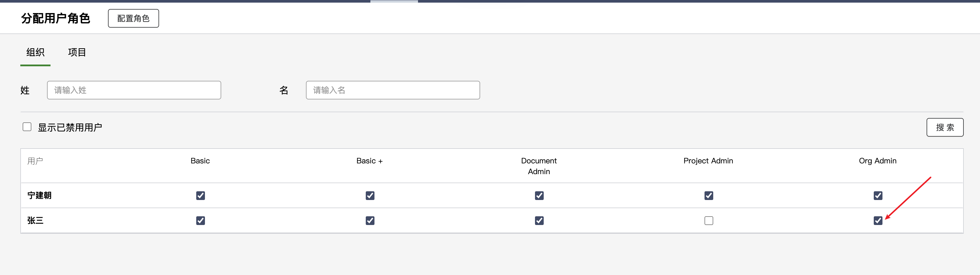This screenshot has width=980, height=275.
Task: Uncheck Org Admin role for 宁建朝
Action: [x=878, y=195]
